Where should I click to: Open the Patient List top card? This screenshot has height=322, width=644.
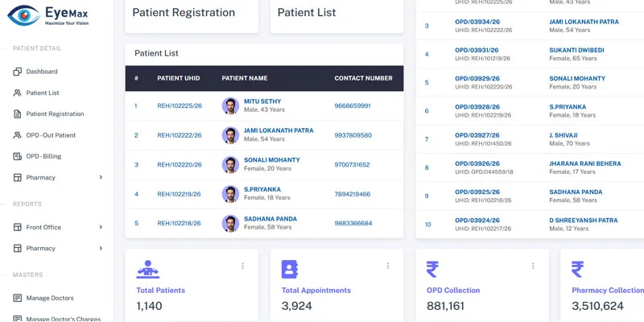(336, 14)
